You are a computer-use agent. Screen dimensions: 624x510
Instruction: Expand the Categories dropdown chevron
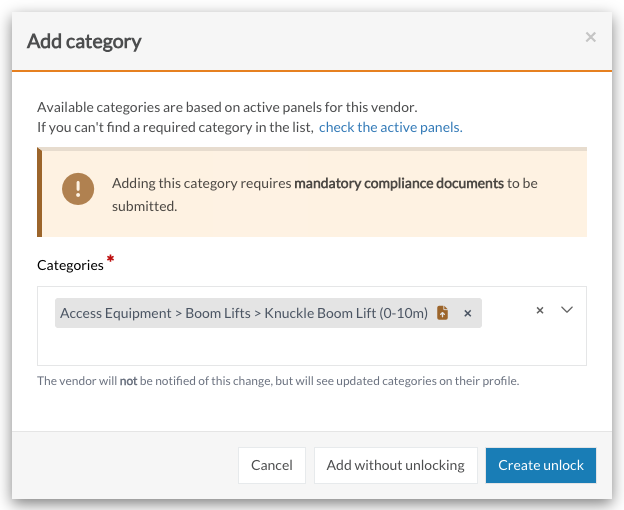point(567,310)
